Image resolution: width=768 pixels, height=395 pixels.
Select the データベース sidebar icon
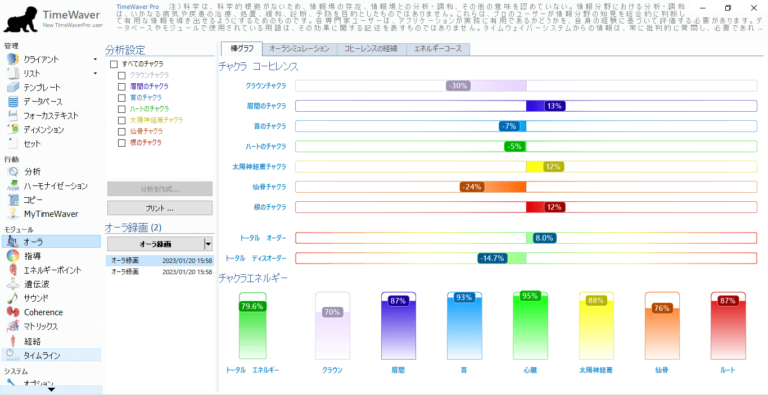13,102
